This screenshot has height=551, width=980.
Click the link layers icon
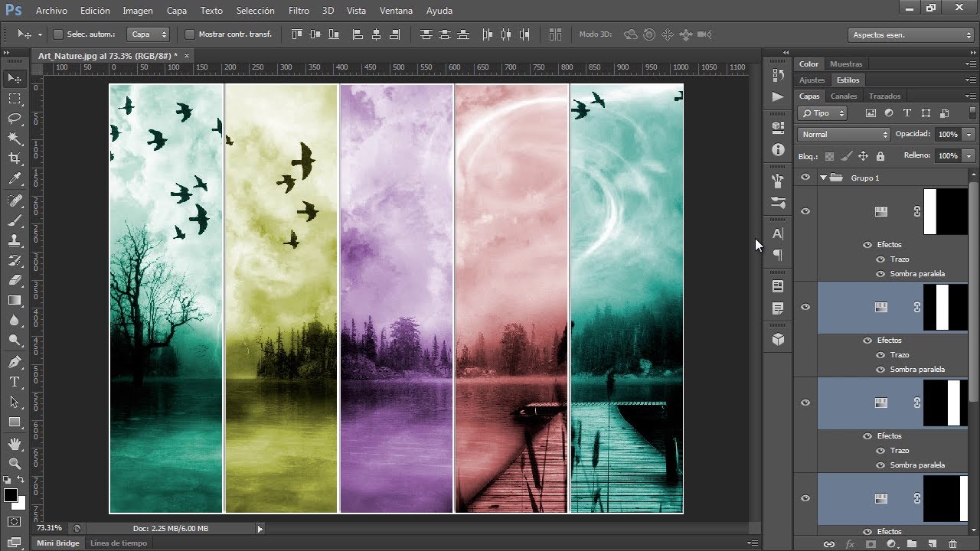pos(828,544)
